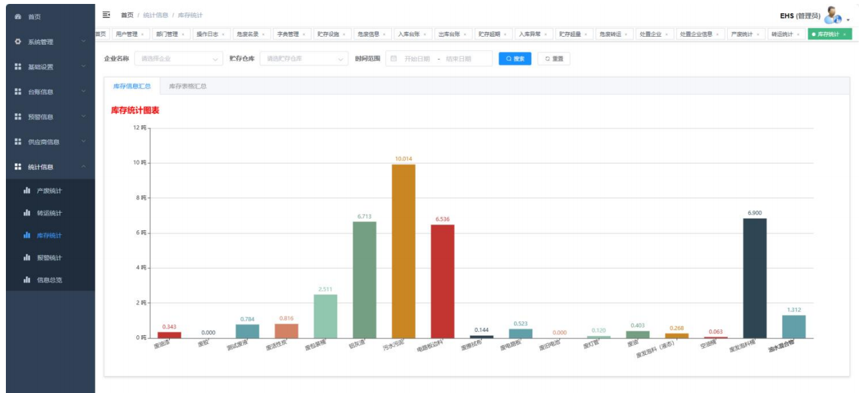868x393 pixels.
Task: Select the 库存信息汇总 tab
Action: (x=132, y=86)
